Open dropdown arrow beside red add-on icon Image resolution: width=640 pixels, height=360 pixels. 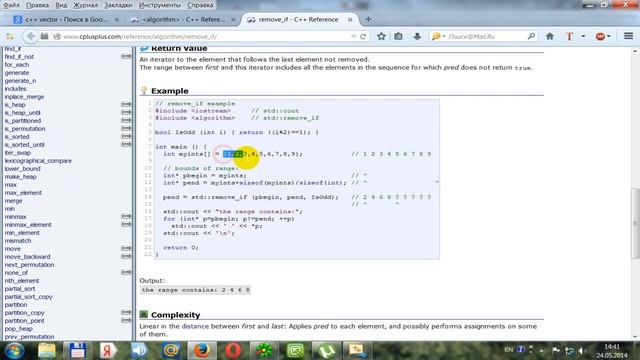[x=609, y=36]
